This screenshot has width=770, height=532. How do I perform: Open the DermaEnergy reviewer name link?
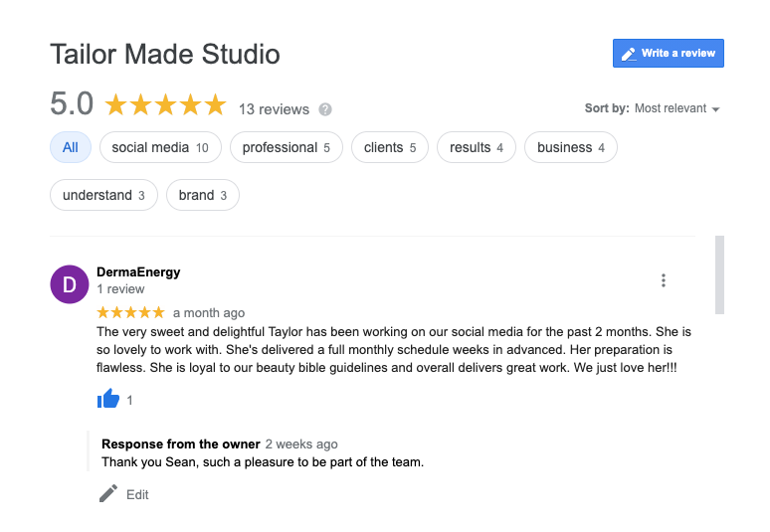coord(138,271)
